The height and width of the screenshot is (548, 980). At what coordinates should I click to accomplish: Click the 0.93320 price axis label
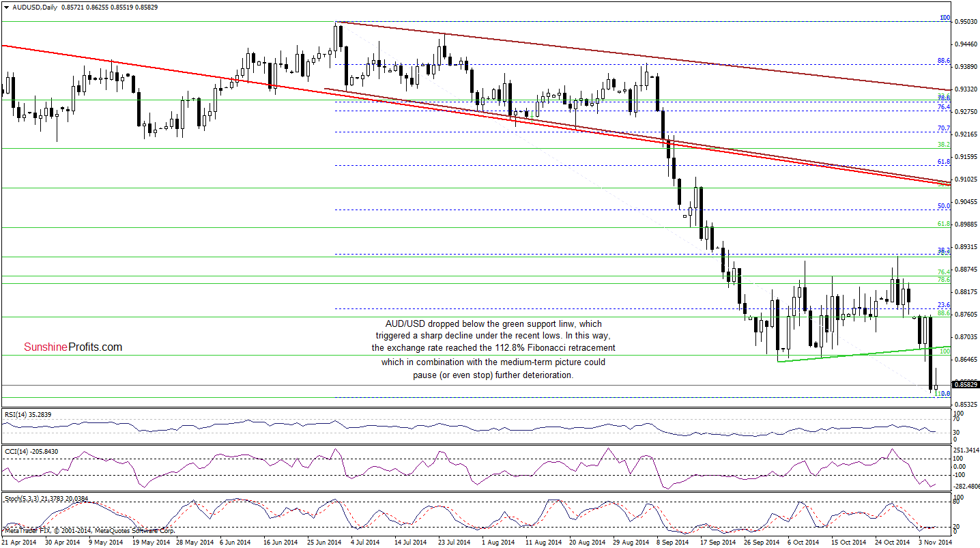click(x=965, y=89)
